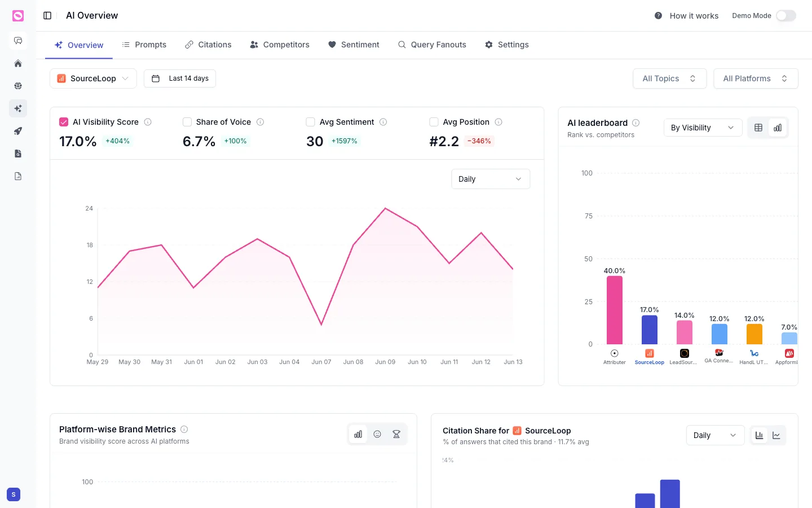The image size is (812, 508).
Task: Click the +404% change badge
Action: coord(117,141)
